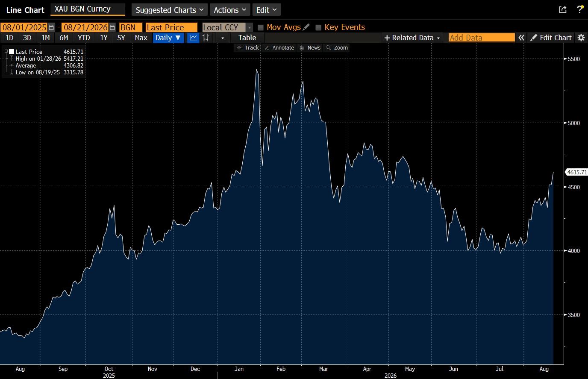Screen dimensions: 588x379
Task: Select the 1Y time range
Action: (x=103, y=38)
